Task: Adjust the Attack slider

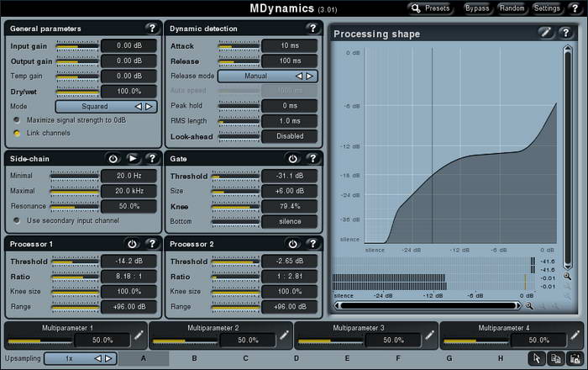Action: pos(239,46)
